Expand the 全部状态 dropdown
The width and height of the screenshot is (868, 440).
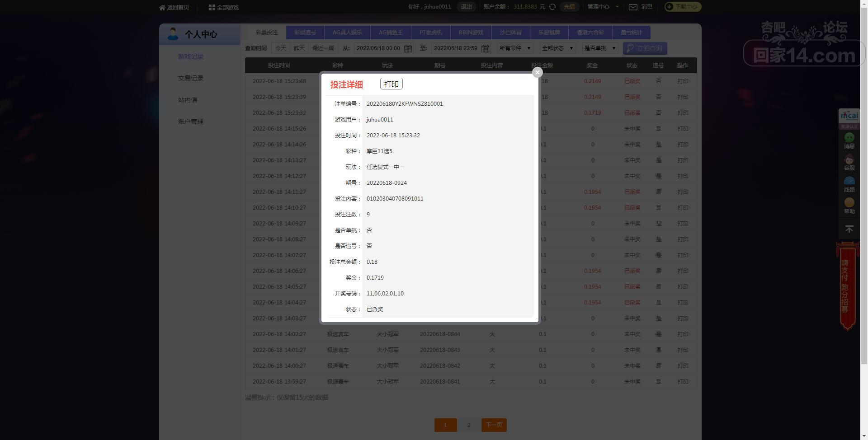(557, 48)
